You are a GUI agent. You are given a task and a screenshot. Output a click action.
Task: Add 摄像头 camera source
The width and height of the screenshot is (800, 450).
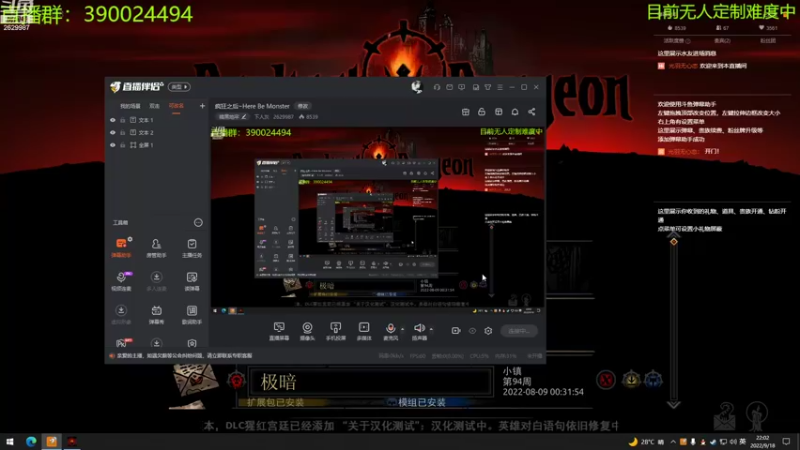point(307,331)
